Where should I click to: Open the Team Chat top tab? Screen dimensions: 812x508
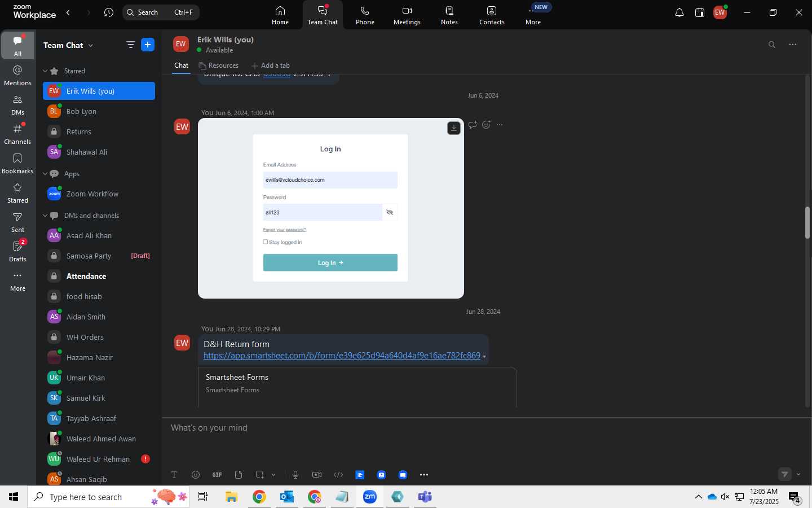[323, 15]
